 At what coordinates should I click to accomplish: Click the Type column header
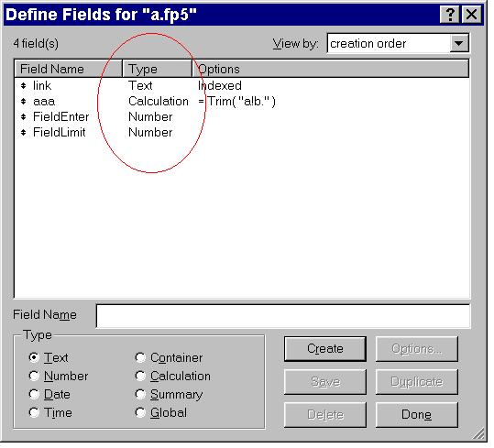tap(158, 69)
